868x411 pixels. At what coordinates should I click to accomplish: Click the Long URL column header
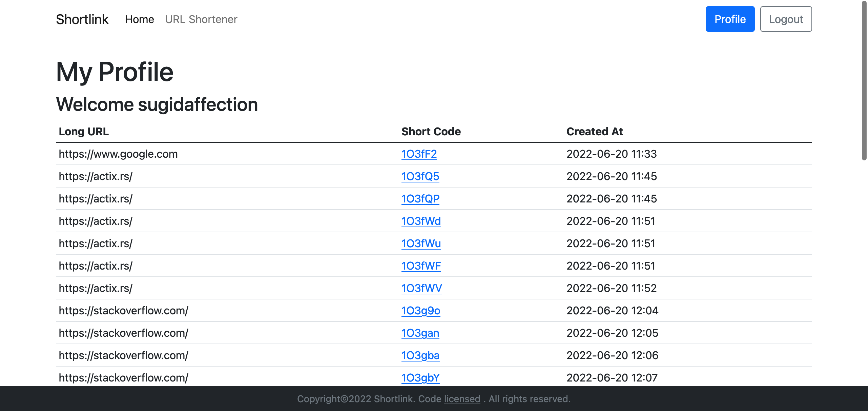(84, 131)
